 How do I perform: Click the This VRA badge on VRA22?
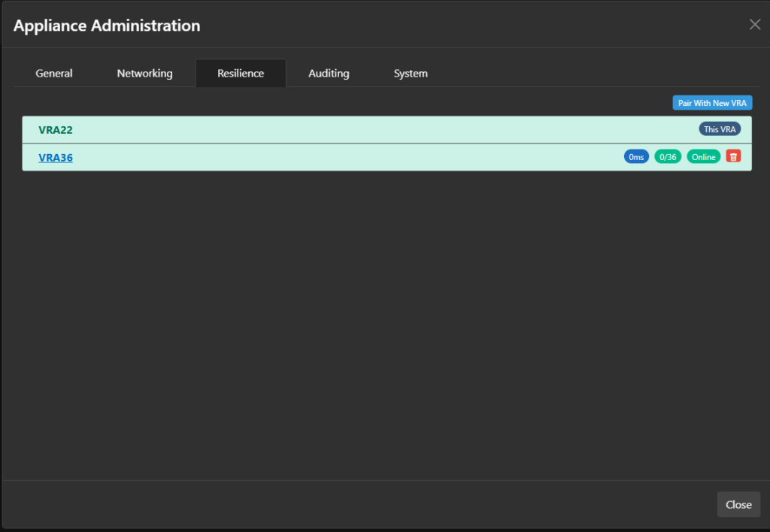[720, 129]
